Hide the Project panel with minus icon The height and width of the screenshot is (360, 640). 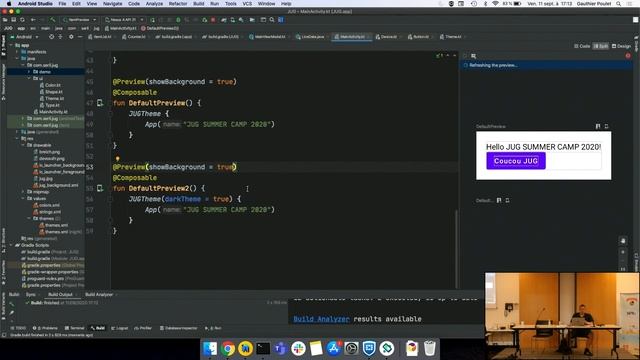point(80,37)
